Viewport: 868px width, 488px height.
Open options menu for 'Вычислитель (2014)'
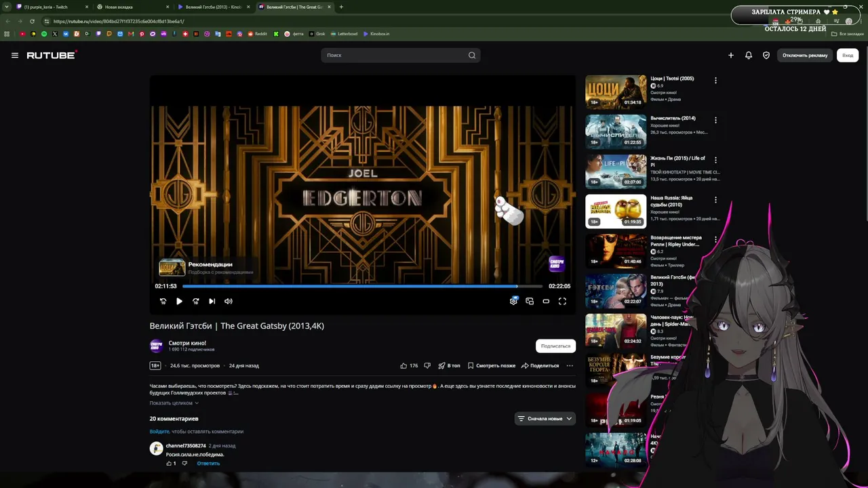(715, 121)
